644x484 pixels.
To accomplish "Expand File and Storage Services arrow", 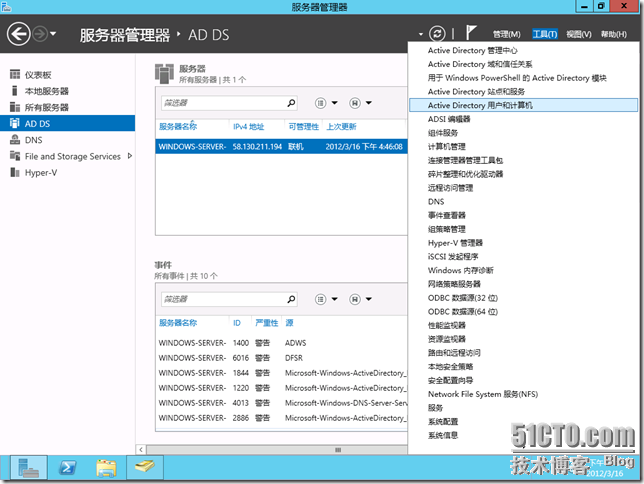I will [130, 156].
